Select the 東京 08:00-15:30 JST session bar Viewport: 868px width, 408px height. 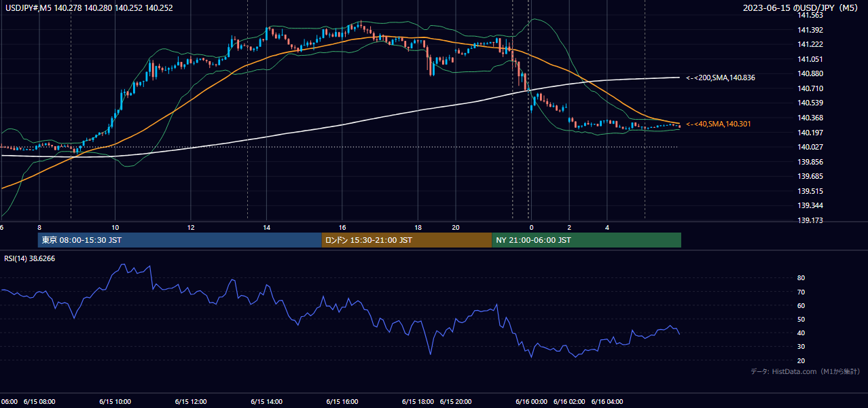179,240
